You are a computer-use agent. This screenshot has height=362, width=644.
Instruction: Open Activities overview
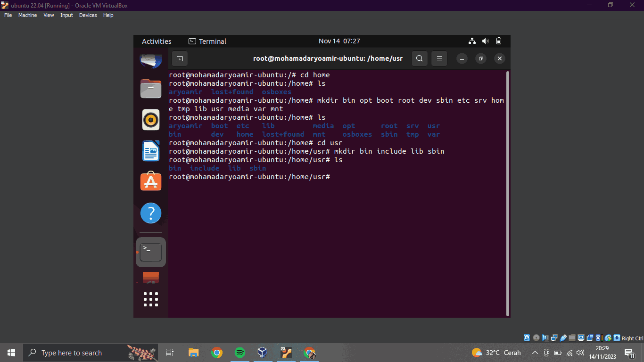pos(157,41)
